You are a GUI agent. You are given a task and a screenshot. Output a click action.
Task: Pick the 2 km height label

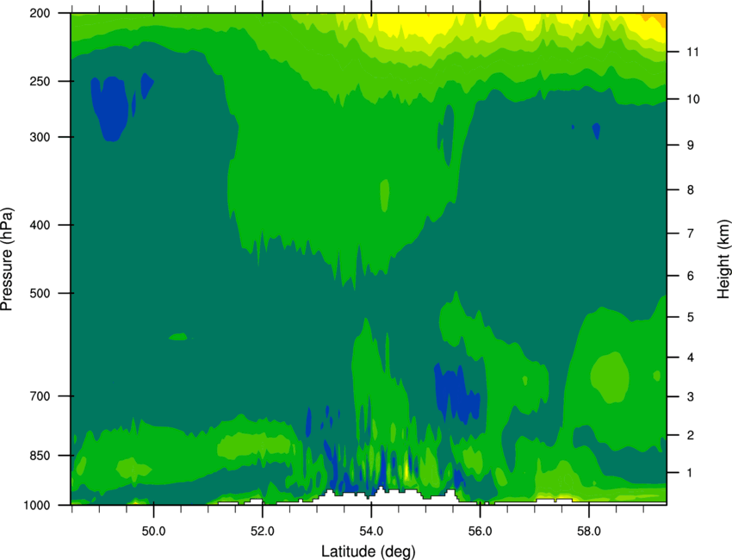pos(691,435)
